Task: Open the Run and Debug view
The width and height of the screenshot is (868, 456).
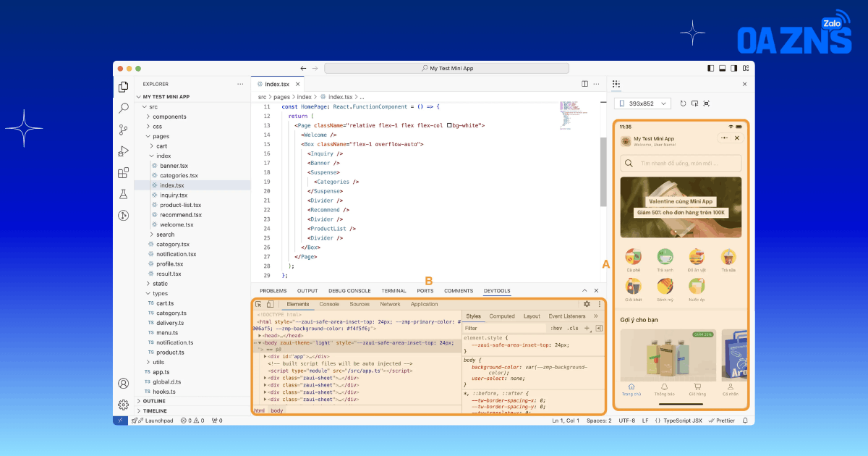Action: [124, 151]
